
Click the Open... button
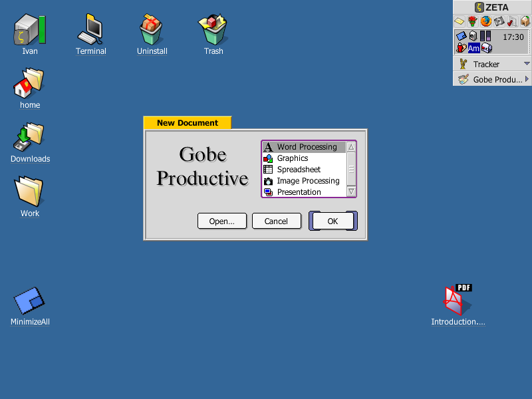point(222,221)
